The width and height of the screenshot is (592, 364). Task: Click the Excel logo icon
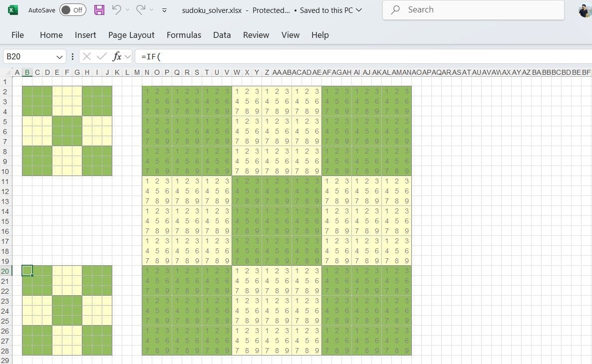click(x=13, y=10)
